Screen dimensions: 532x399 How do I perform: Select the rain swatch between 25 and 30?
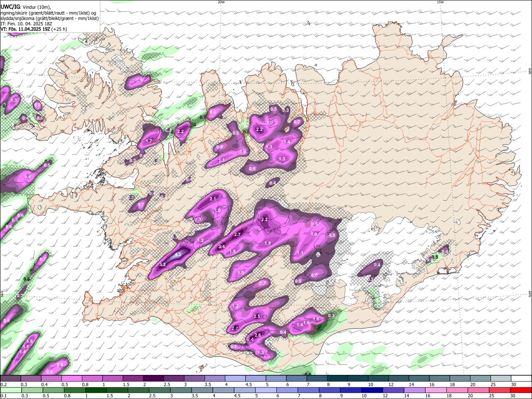500,390
